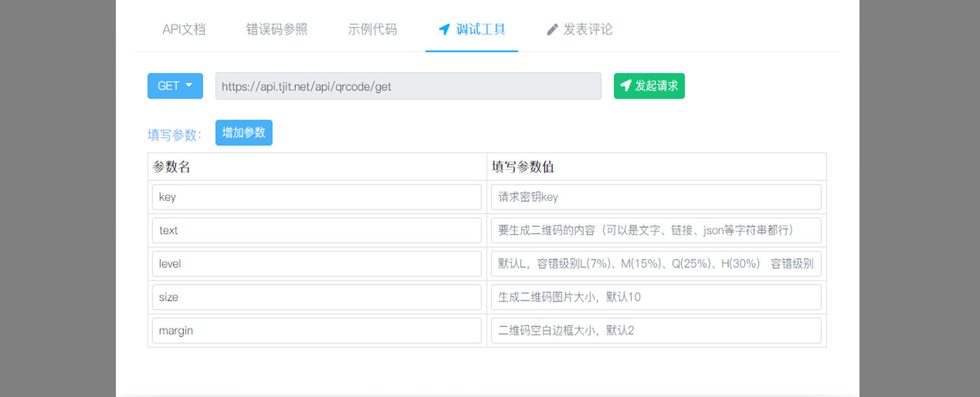Switch to the 错误码参照 tab
The width and height of the screenshot is (980, 397).
coord(277,30)
